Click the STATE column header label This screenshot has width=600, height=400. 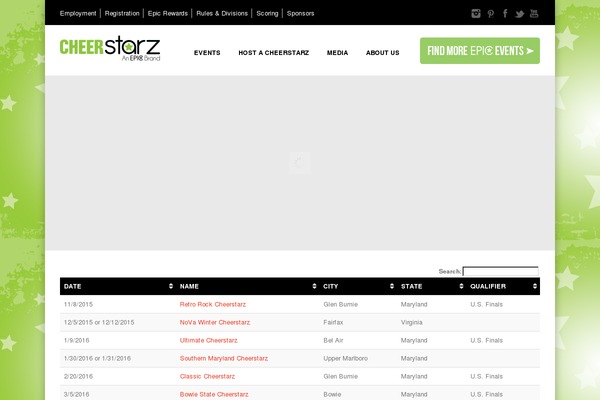(412, 286)
